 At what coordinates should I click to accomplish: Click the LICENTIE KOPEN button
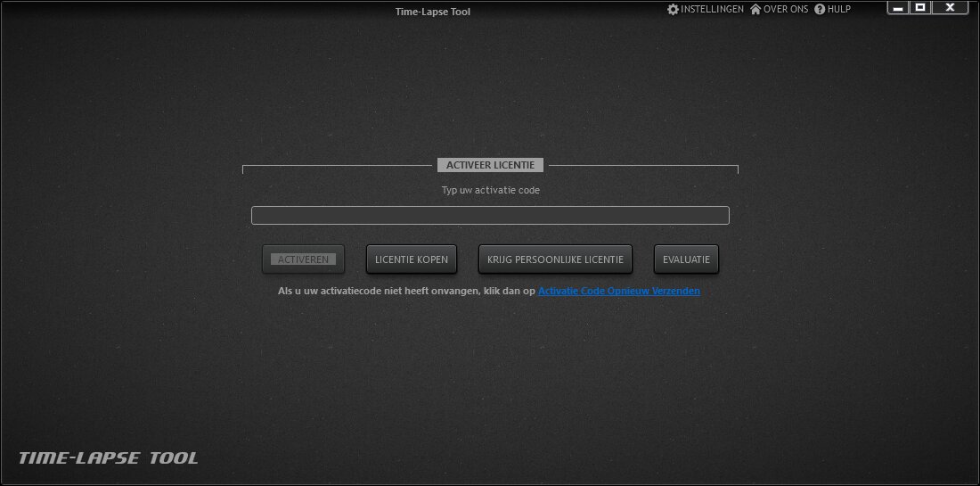tap(412, 259)
